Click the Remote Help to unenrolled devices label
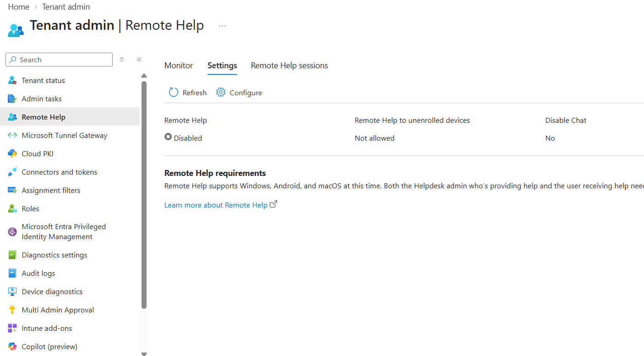Screen dimensions: 644x356 pos(412,120)
